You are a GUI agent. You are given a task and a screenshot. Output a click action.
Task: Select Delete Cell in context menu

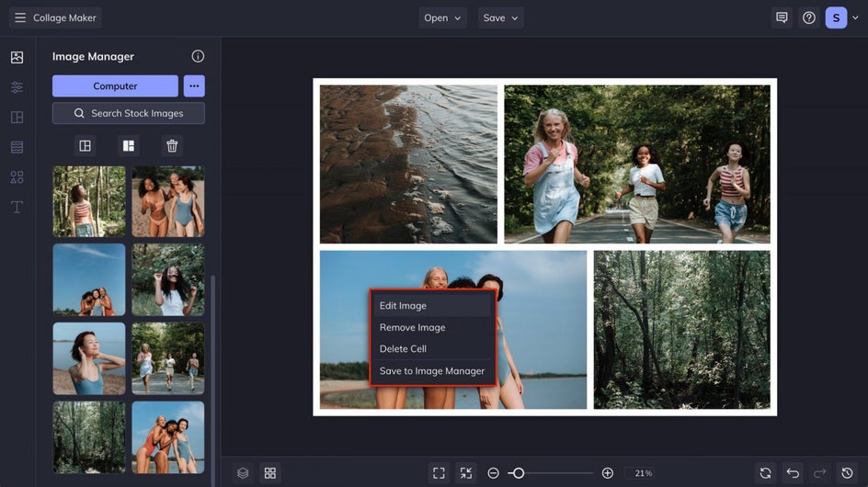pos(403,349)
